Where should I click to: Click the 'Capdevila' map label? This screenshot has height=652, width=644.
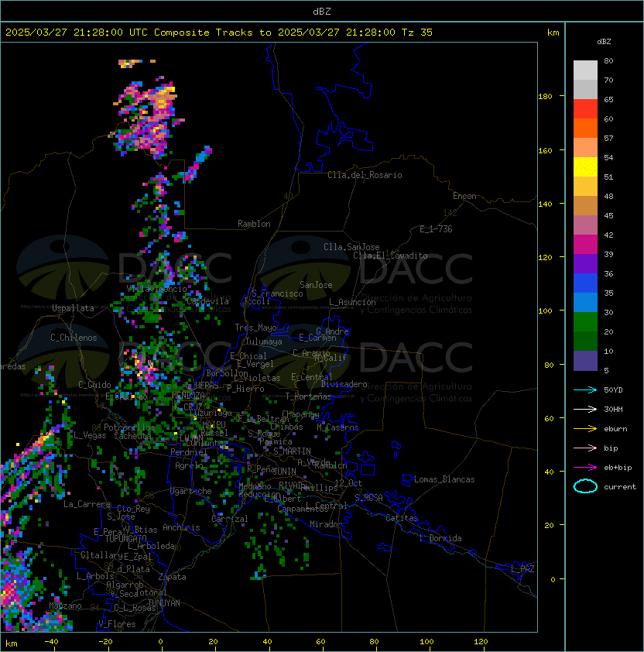[207, 301]
